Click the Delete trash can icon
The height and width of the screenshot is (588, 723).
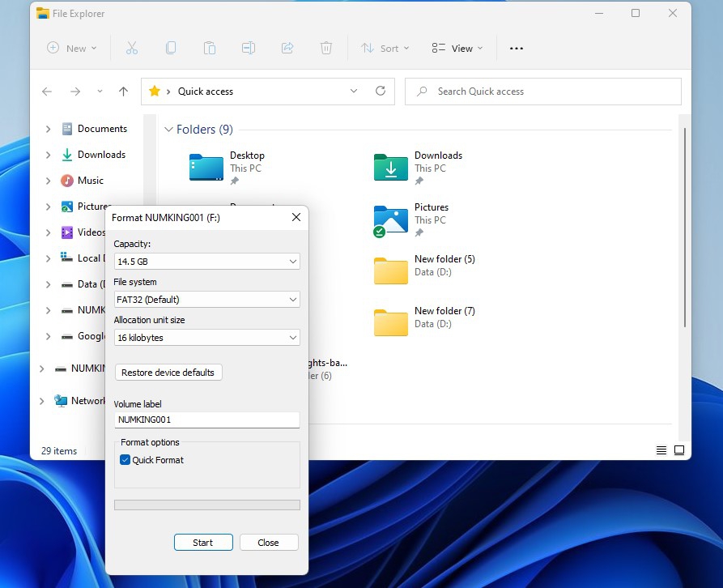click(x=326, y=48)
